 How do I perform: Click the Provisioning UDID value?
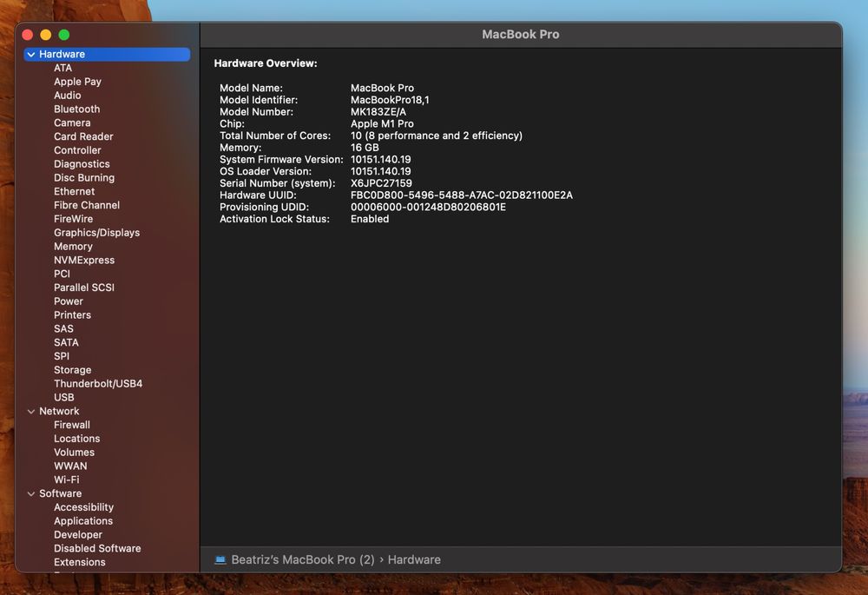pyautogui.click(x=429, y=208)
